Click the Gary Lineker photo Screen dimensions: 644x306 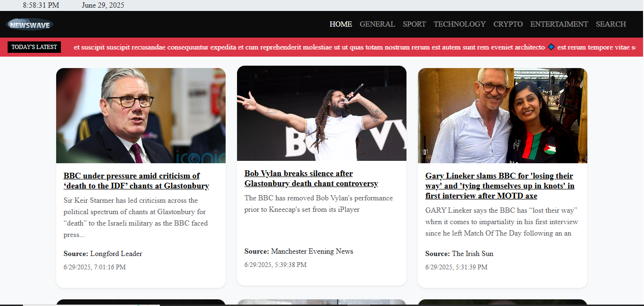[503, 115]
